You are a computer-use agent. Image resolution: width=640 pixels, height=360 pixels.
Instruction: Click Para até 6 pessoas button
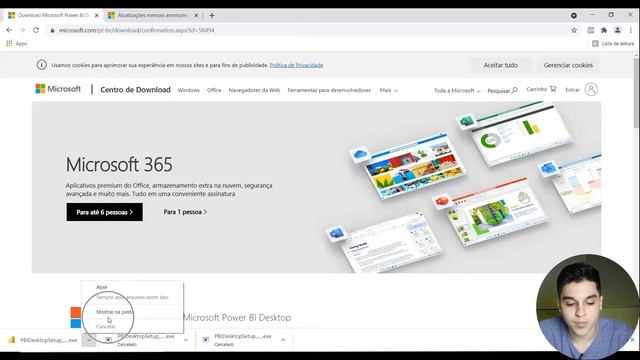[104, 212]
